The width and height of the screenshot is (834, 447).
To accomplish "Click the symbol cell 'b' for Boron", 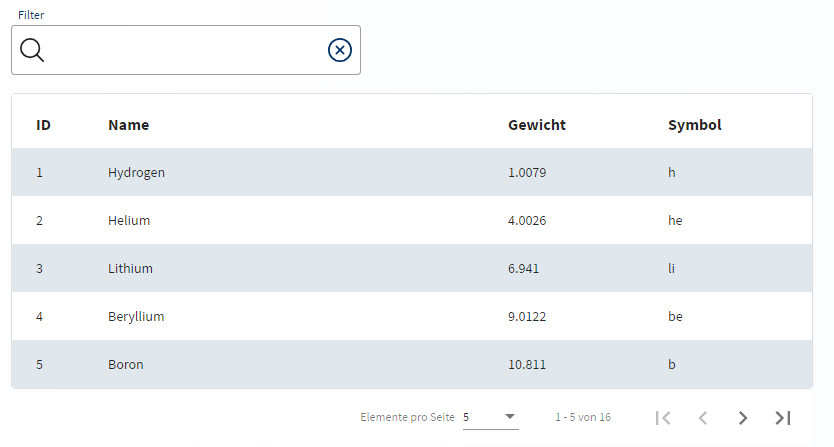I will point(672,365).
